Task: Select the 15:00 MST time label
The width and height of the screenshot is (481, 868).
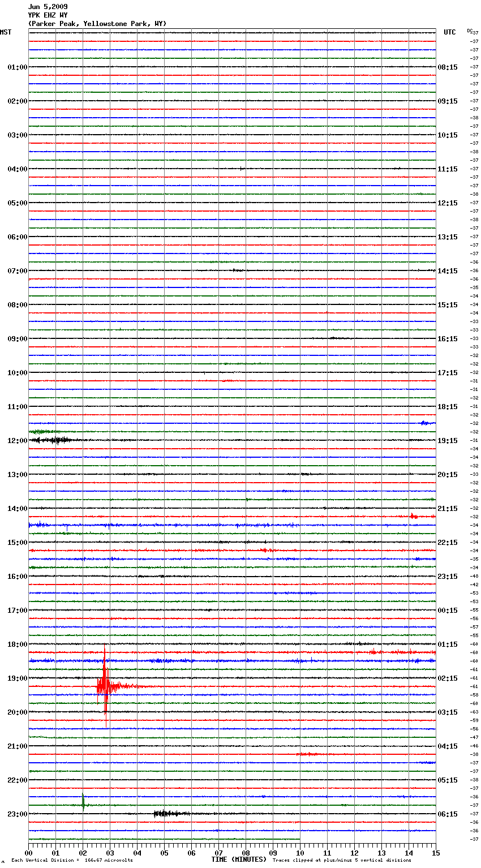Action: (x=18, y=543)
